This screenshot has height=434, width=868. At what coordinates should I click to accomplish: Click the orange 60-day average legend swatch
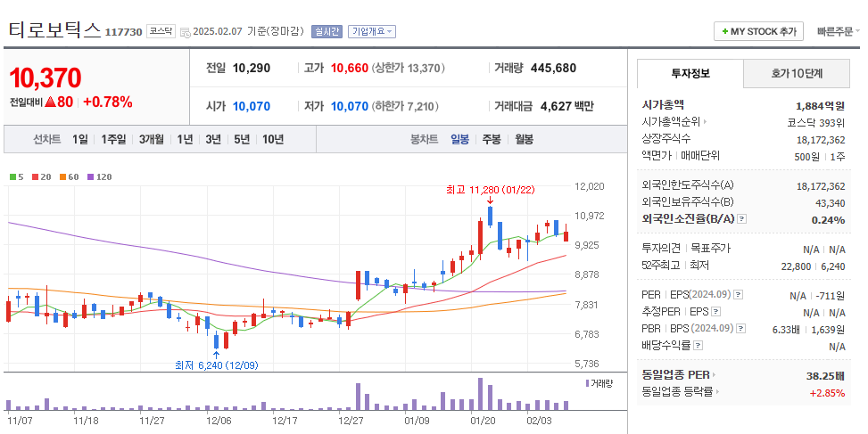(x=63, y=177)
